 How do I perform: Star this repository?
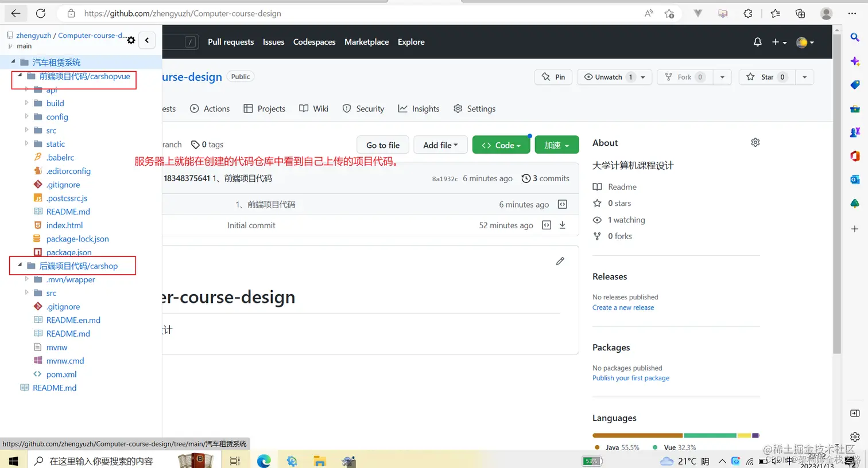click(x=766, y=77)
